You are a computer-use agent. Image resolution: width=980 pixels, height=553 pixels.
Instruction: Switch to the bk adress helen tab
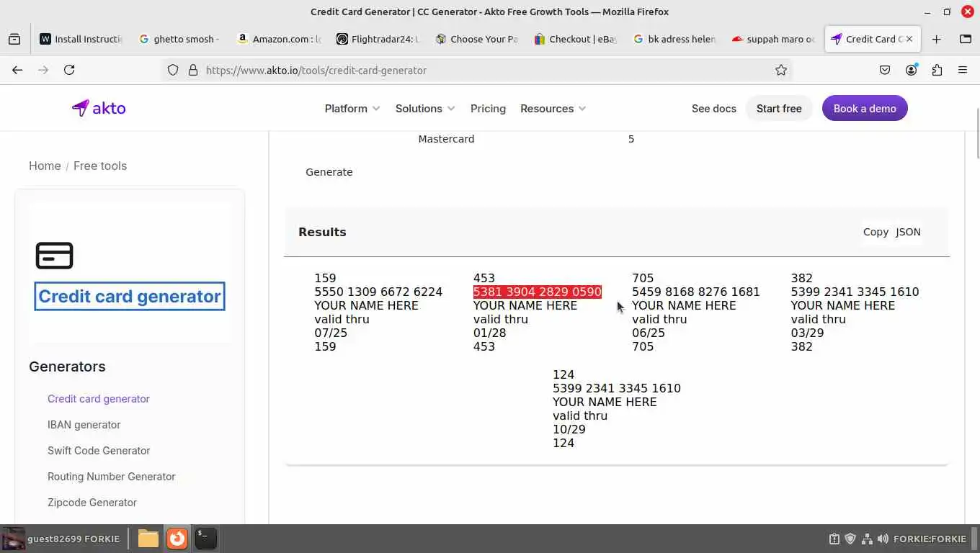tap(674, 39)
